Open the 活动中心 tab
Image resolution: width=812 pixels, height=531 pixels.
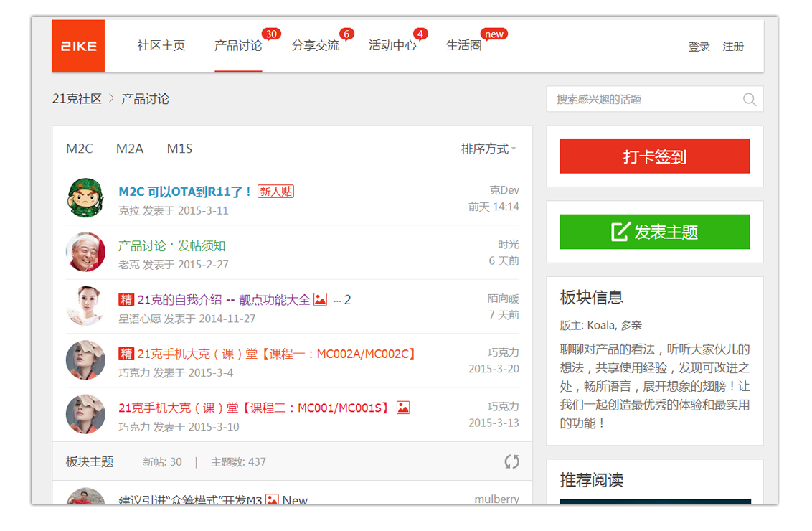(x=393, y=44)
